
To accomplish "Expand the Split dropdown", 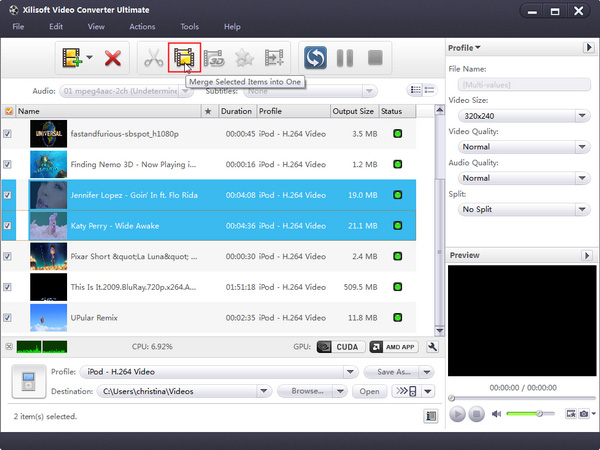I will [525, 209].
